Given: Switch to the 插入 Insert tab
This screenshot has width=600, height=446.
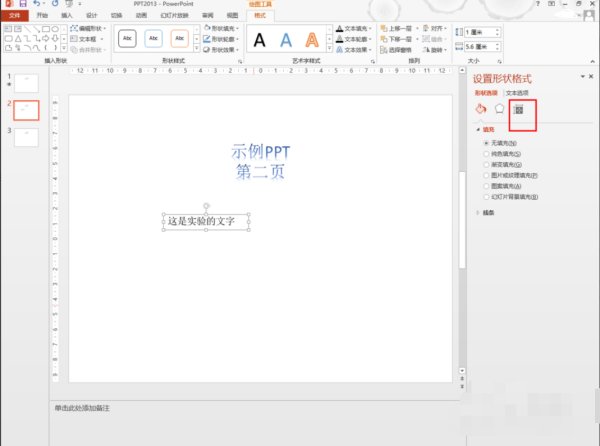Looking at the screenshot, I should (67, 15).
